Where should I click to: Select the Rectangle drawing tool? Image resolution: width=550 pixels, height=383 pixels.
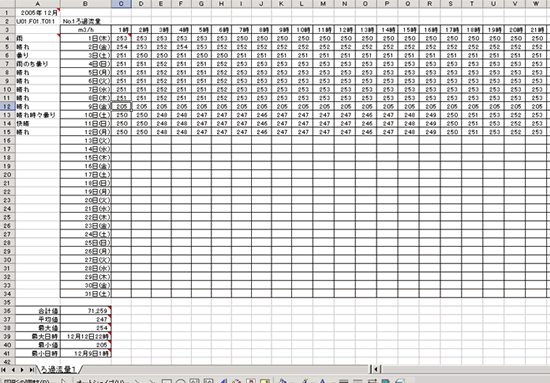[167, 381]
